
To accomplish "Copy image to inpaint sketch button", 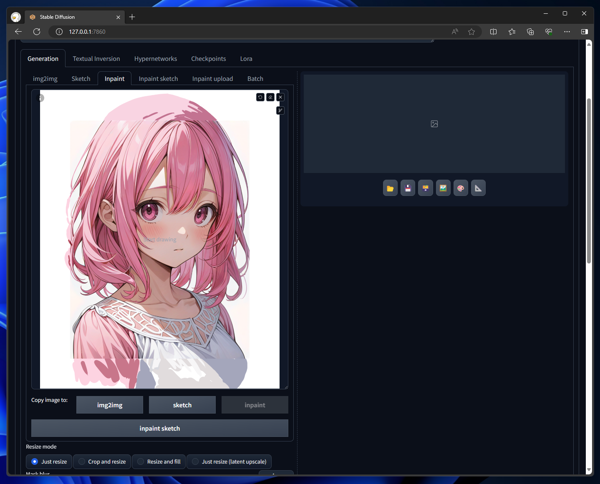I will (x=160, y=428).
